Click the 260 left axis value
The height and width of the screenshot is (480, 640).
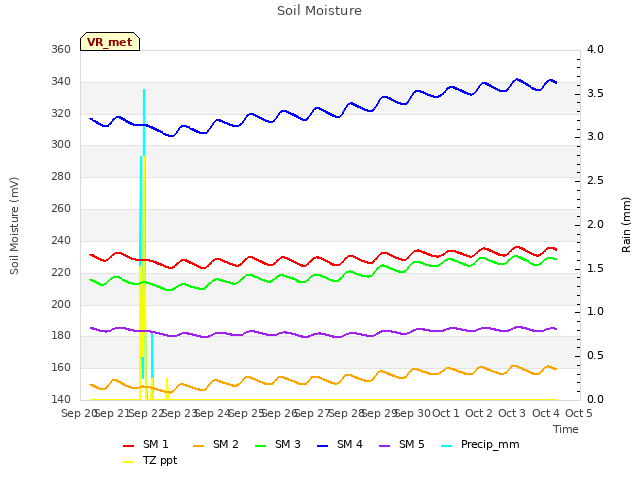point(61,209)
